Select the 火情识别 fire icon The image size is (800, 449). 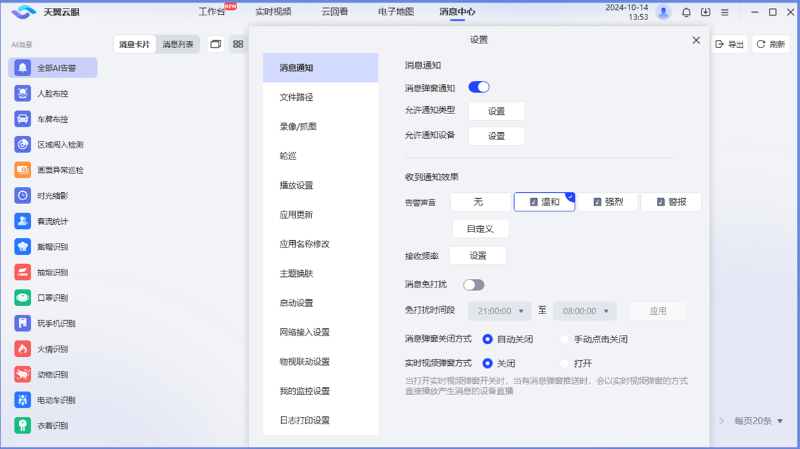click(x=22, y=349)
